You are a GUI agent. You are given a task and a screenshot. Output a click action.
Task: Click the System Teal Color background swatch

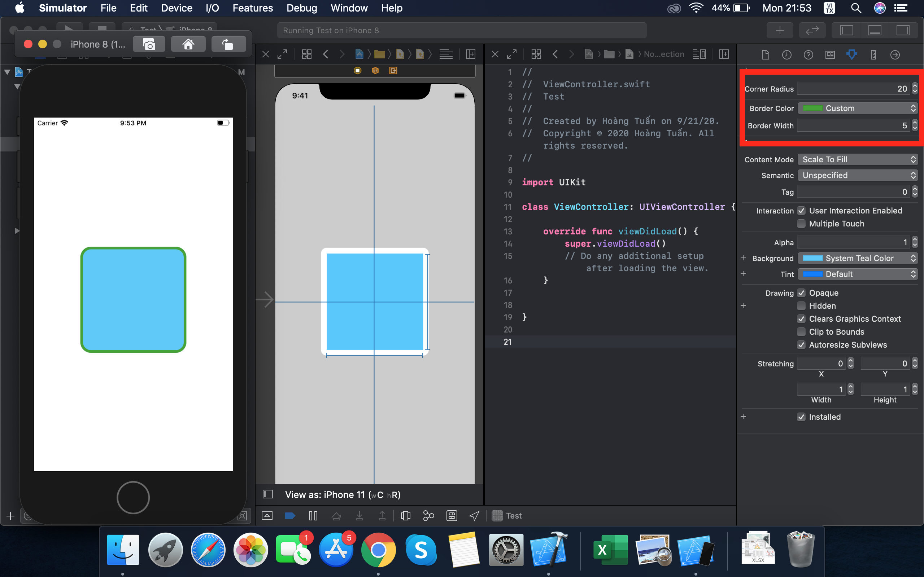813,258
